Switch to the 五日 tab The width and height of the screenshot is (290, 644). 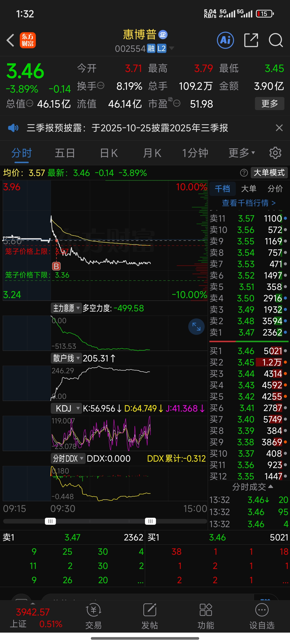[65, 153]
